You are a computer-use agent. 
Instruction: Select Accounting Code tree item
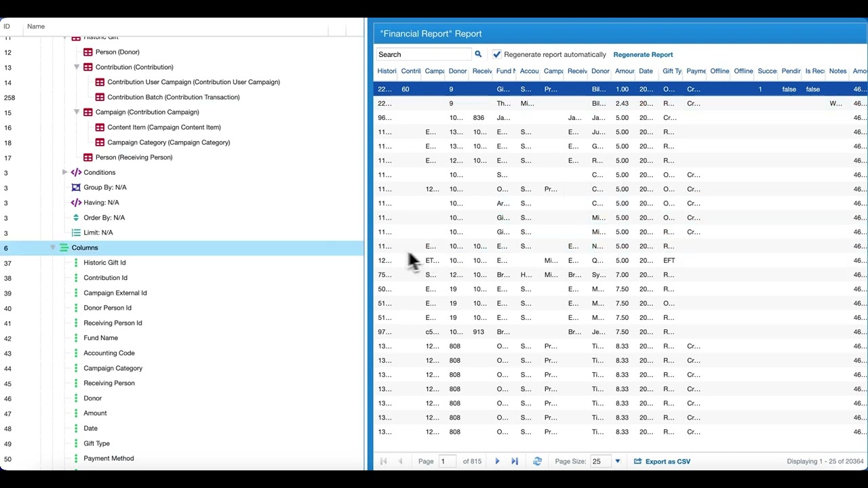click(x=108, y=353)
